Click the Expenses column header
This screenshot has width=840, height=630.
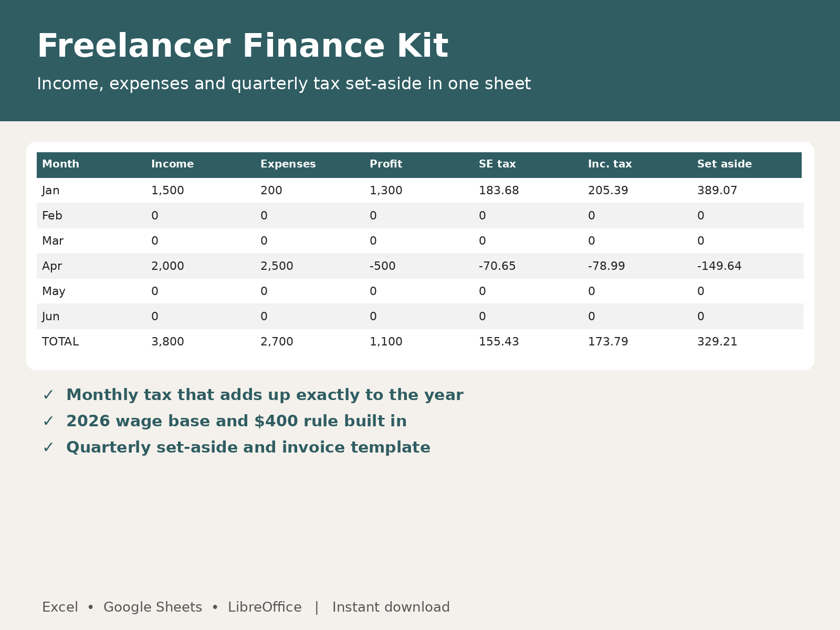[288, 164]
